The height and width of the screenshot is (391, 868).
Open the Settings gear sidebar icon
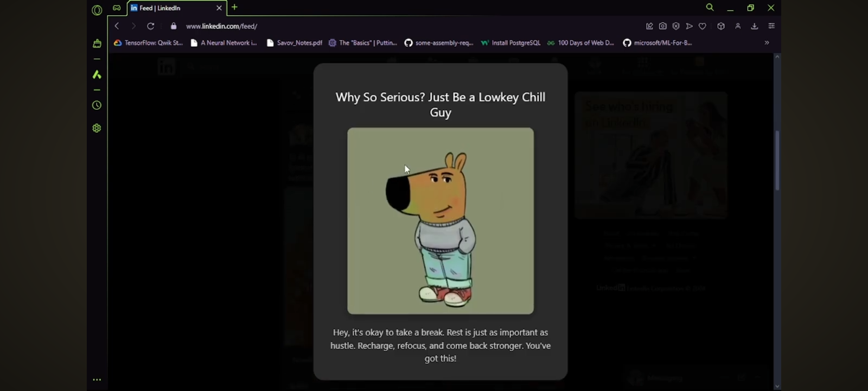[x=97, y=128]
